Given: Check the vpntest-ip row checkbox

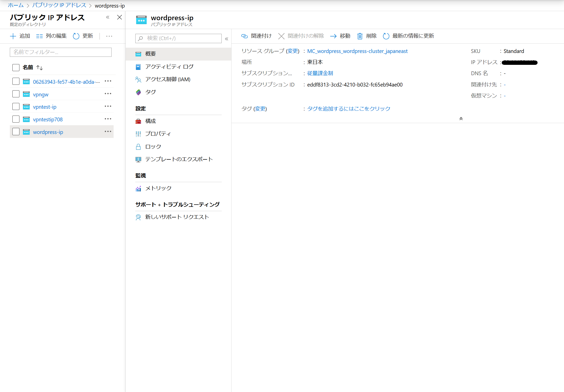Looking at the screenshot, I should pyautogui.click(x=16, y=106).
